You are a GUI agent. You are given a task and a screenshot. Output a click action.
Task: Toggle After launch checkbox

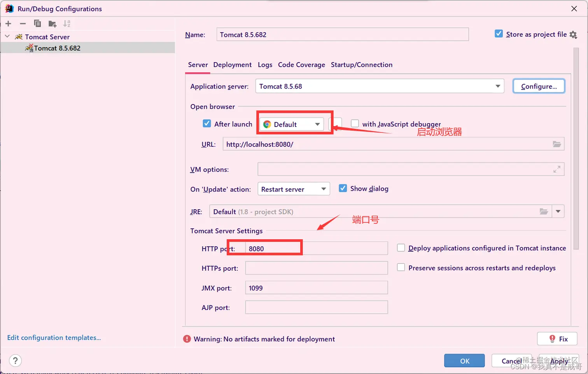[207, 124]
